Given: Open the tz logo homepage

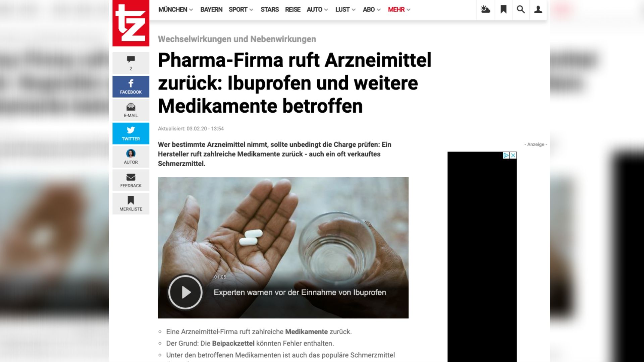Looking at the screenshot, I should tap(131, 23).
